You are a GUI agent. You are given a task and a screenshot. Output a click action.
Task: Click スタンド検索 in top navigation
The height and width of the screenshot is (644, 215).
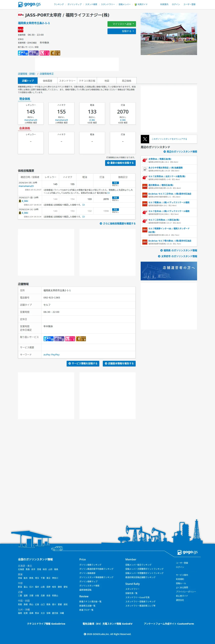point(91,5)
